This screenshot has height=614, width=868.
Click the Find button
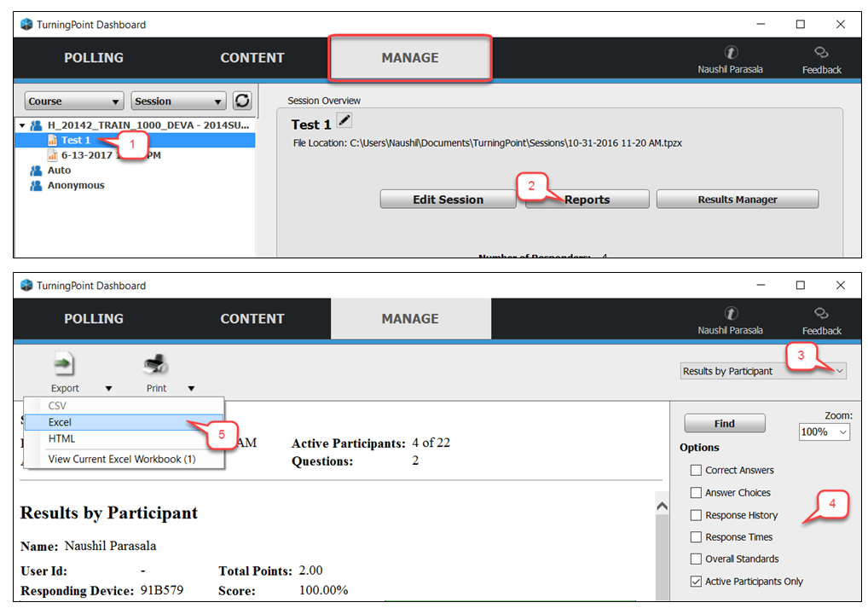tap(725, 424)
